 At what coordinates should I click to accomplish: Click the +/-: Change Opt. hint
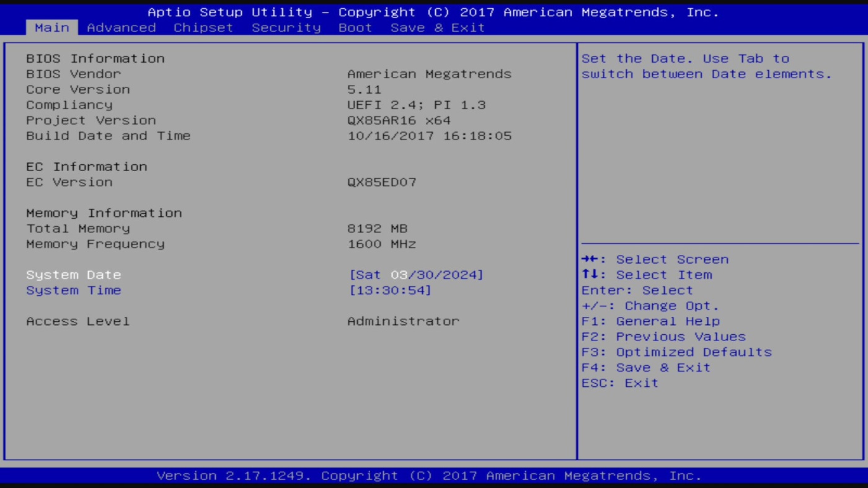pos(650,306)
